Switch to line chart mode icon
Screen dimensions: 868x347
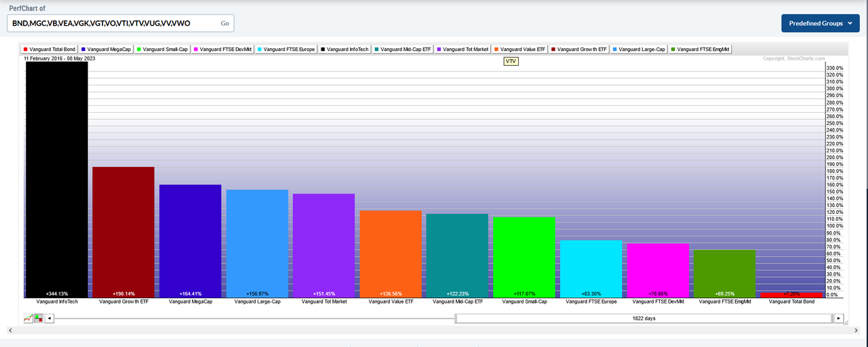tap(28, 318)
